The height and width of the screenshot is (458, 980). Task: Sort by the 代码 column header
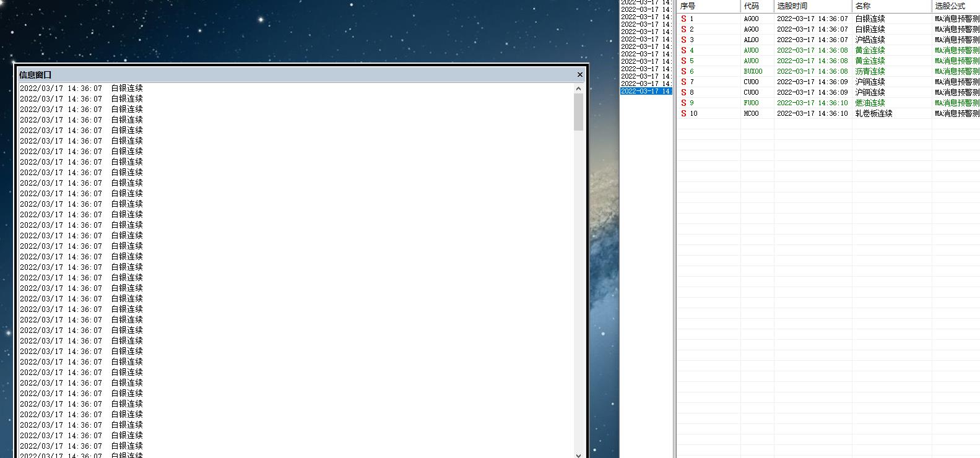point(757,6)
